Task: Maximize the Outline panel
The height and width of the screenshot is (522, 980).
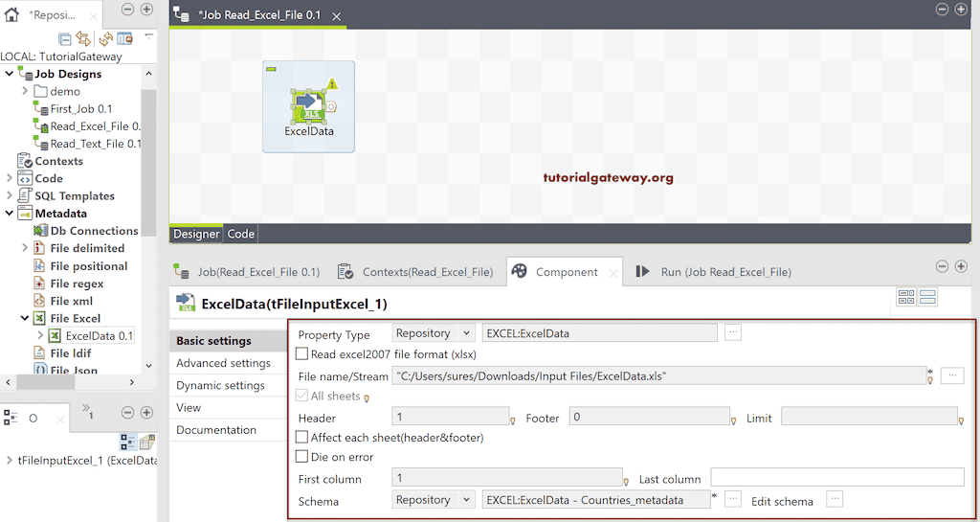Action: (x=146, y=413)
